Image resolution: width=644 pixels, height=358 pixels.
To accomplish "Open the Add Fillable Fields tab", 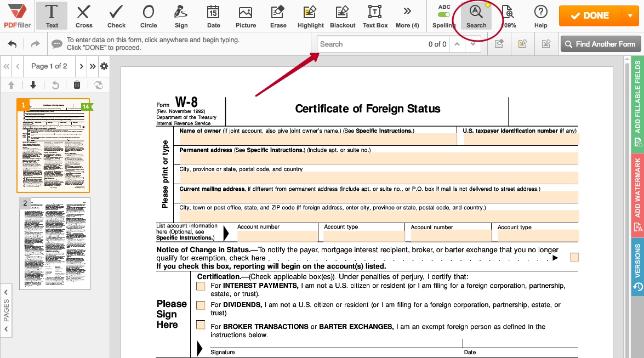I will click(637, 104).
